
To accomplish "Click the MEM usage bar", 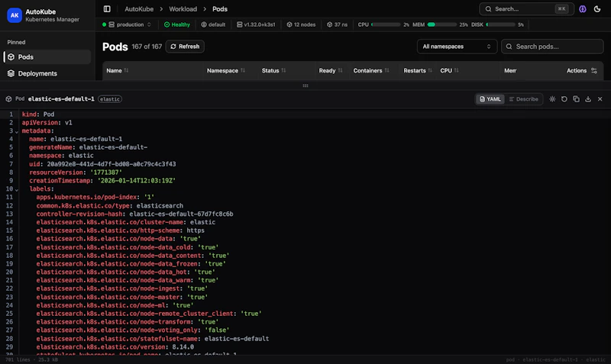I will click(x=442, y=24).
